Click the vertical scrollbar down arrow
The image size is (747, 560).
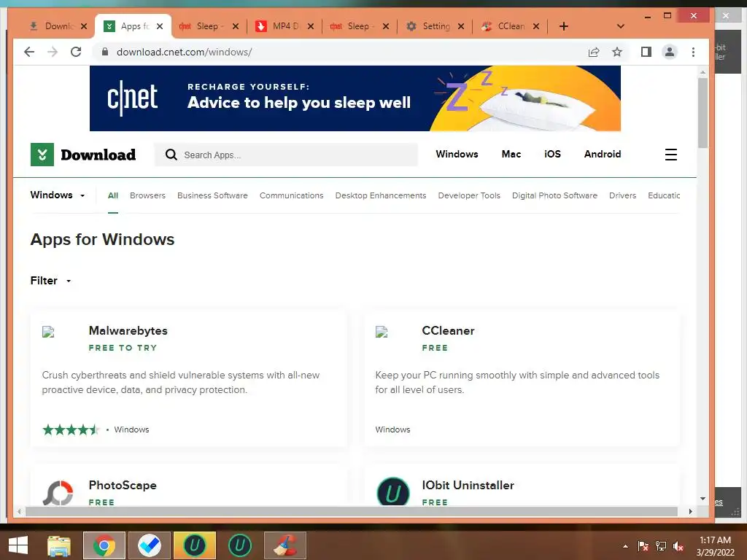[x=703, y=499]
